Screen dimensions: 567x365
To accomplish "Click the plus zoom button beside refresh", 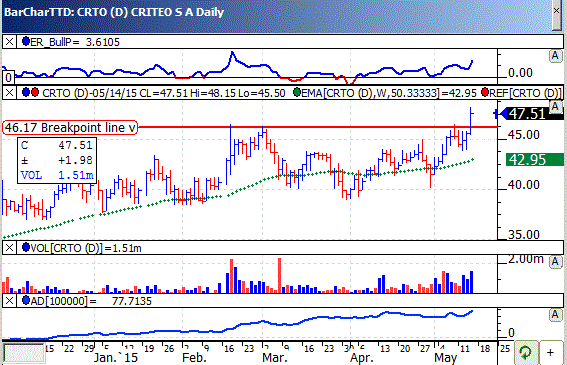I will [550, 352].
